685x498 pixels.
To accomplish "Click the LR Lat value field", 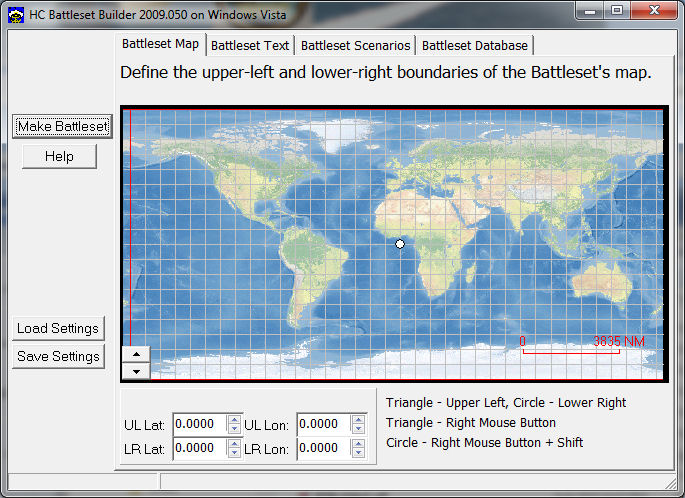I will tap(200, 448).
